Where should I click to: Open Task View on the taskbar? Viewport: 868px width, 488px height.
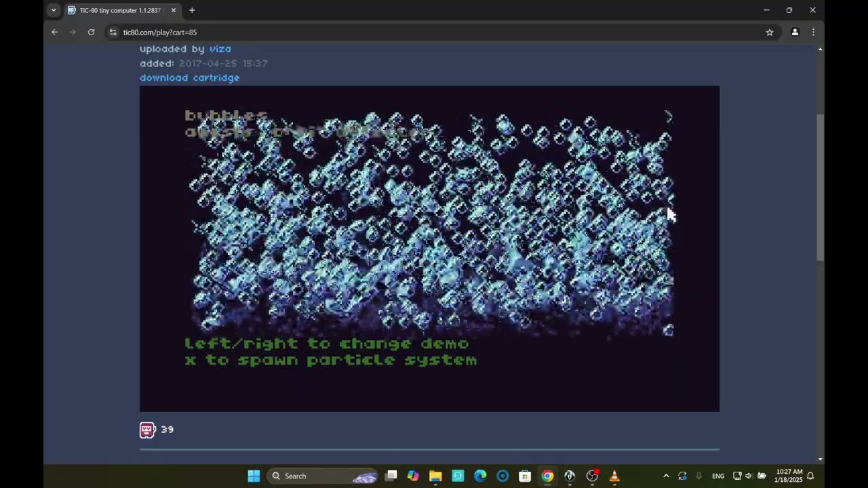point(391,476)
